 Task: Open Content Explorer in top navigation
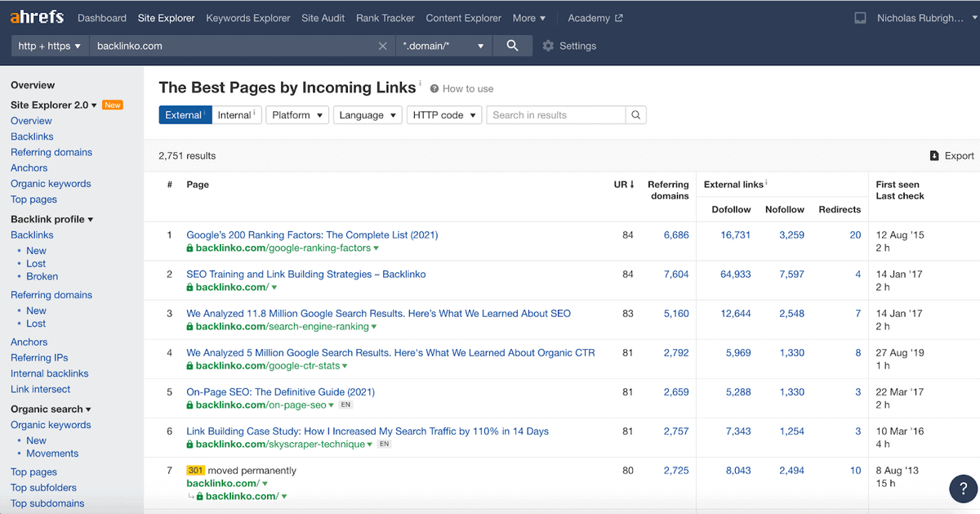coord(464,18)
